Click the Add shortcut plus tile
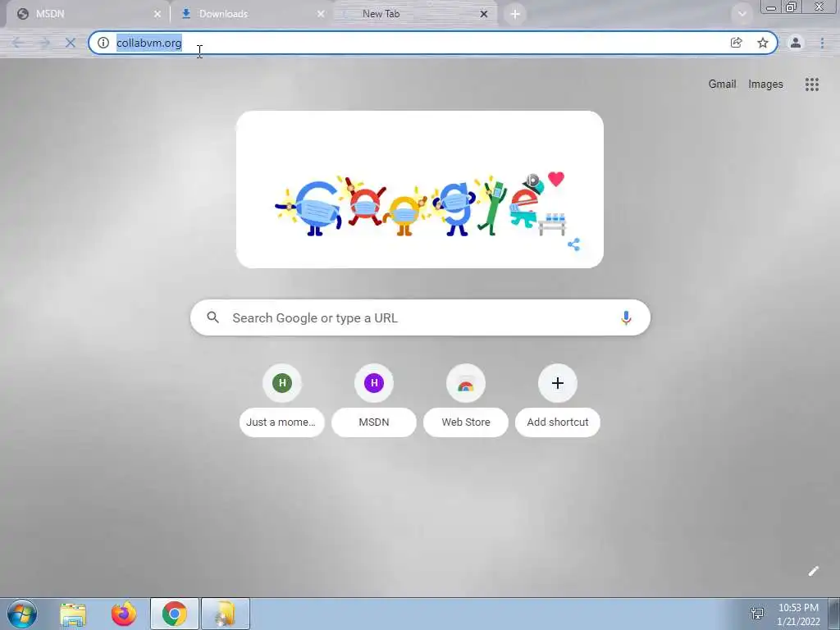Screen dimensions: 840x630 [x=557, y=400]
